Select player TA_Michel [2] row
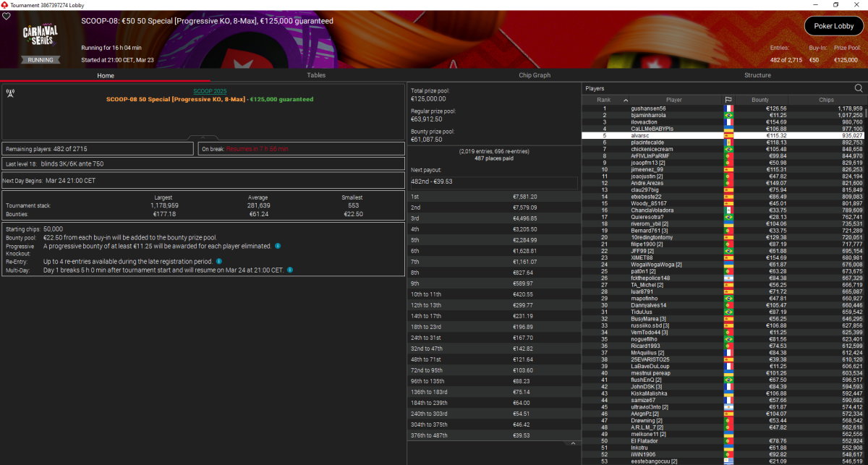Screen dimensions: 868x465 coord(723,284)
